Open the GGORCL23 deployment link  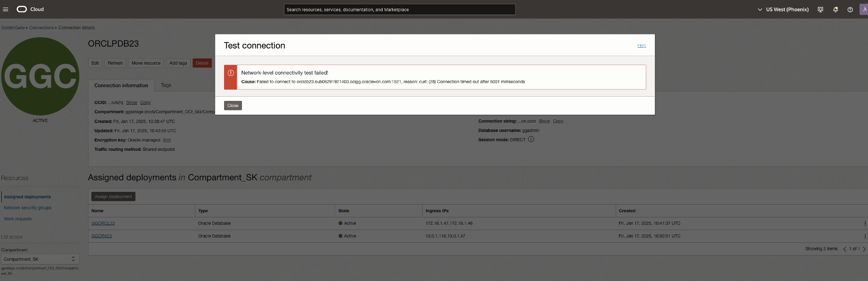[103, 223]
